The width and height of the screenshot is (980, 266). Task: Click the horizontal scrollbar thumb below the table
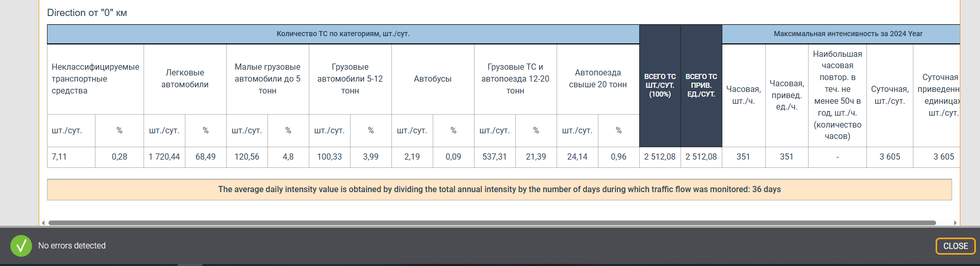point(491,223)
